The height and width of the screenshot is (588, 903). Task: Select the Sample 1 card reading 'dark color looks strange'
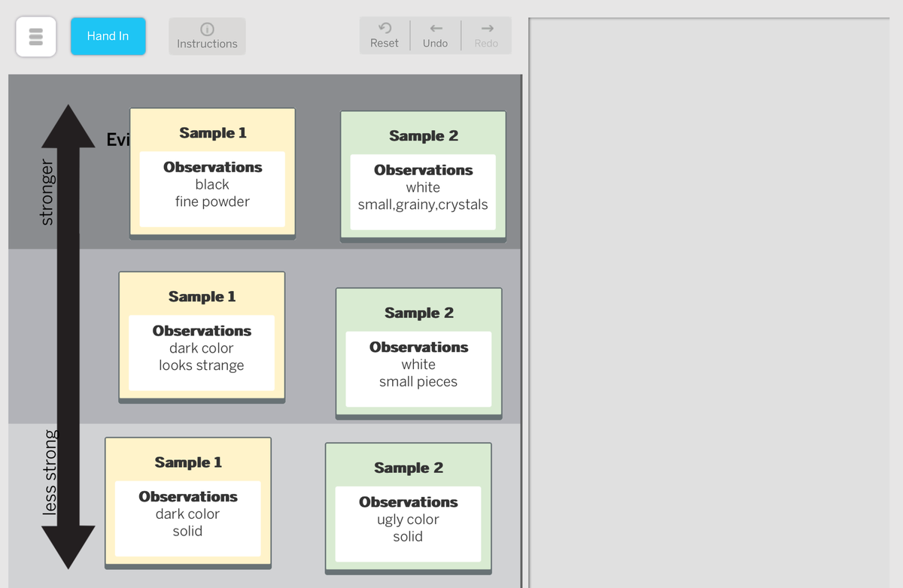tap(201, 335)
